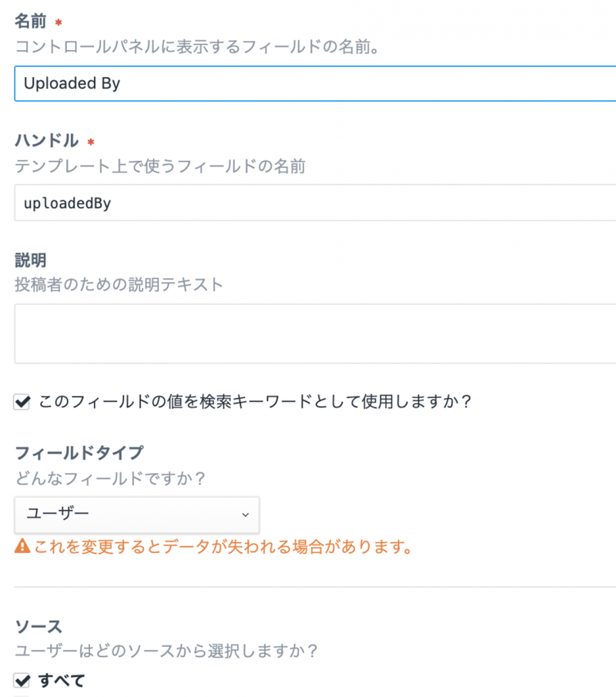The height and width of the screenshot is (697, 616).
Task: Open the フィールドタイプ dropdown showing ユーザー
Action: [136, 514]
